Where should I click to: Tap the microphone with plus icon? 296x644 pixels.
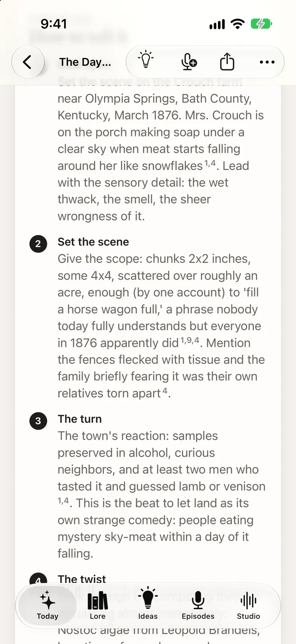(189, 61)
